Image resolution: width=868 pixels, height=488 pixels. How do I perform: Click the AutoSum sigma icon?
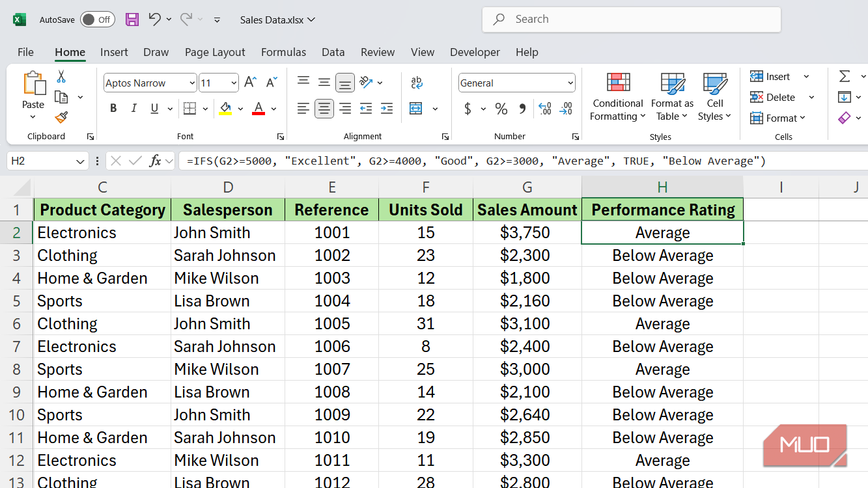[x=845, y=77]
